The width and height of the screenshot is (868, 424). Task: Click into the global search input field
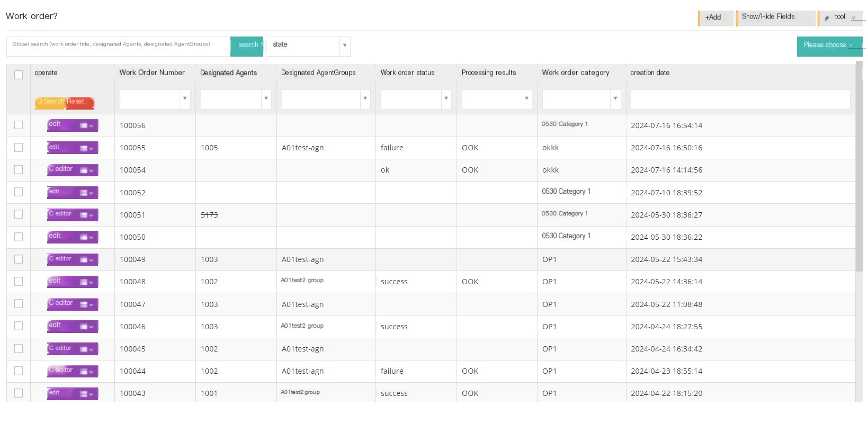tap(119, 46)
